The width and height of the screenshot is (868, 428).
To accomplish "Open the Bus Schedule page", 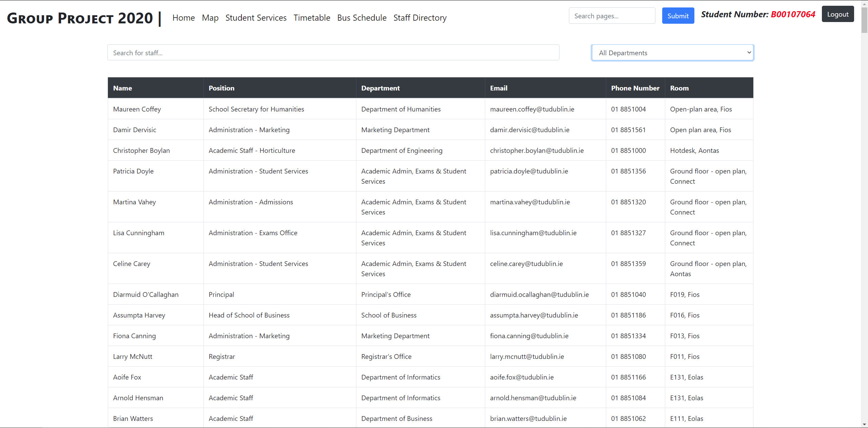I will point(362,18).
